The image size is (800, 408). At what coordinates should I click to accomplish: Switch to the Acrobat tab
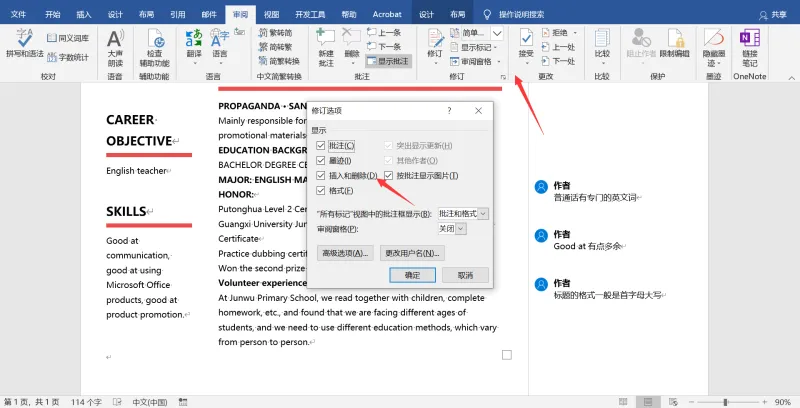[x=387, y=14]
